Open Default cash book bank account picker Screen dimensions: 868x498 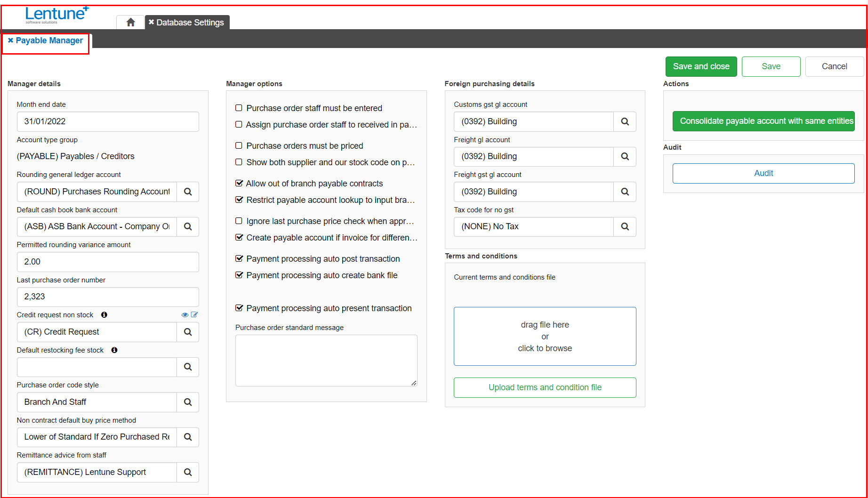(x=187, y=226)
